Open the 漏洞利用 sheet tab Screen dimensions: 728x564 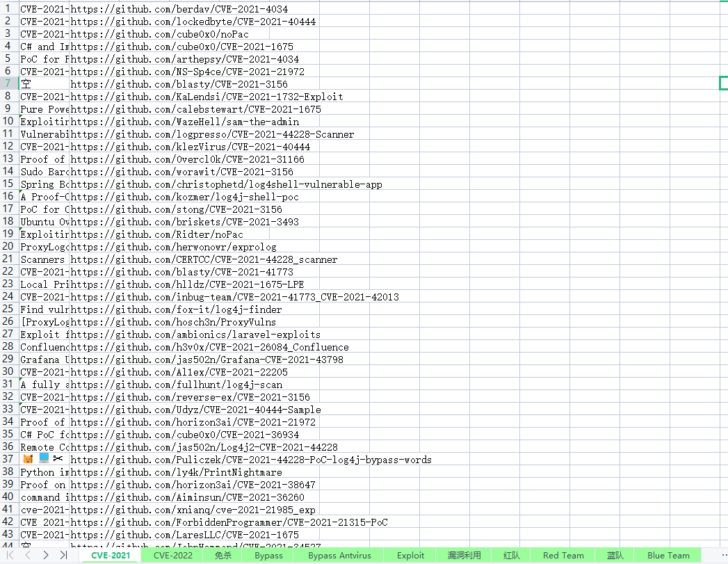click(464, 555)
